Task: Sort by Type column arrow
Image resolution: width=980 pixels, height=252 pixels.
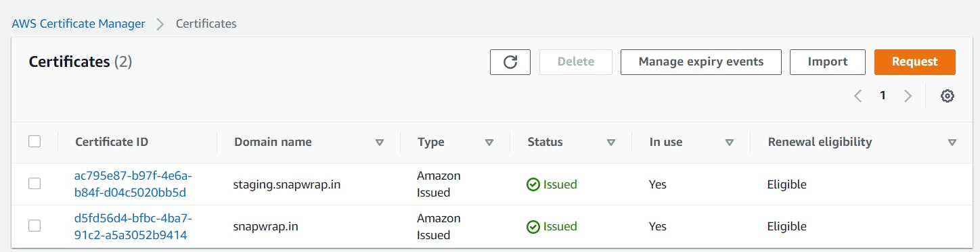Action: [x=489, y=143]
